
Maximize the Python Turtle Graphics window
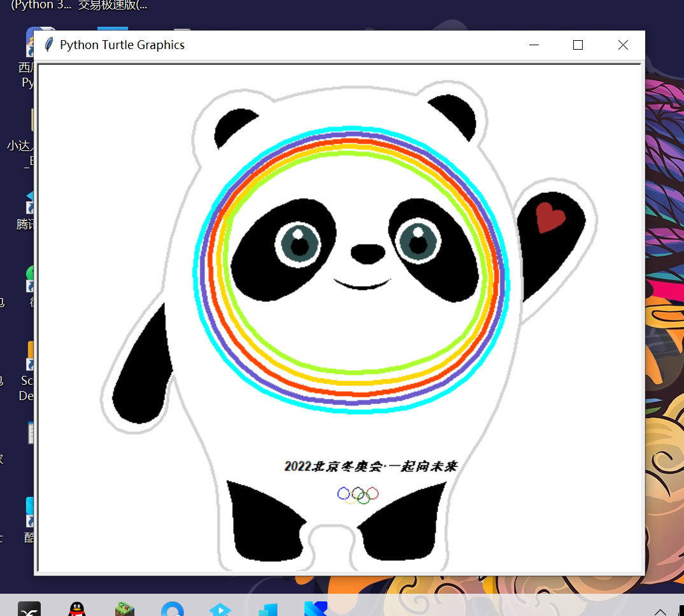point(578,45)
